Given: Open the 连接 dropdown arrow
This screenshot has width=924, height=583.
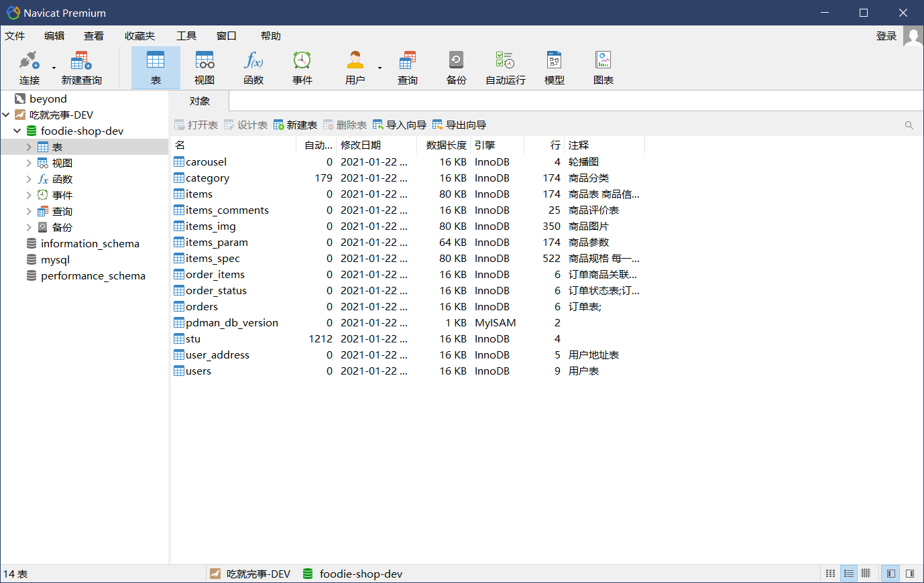Looking at the screenshot, I should click(x=54, y=68).
